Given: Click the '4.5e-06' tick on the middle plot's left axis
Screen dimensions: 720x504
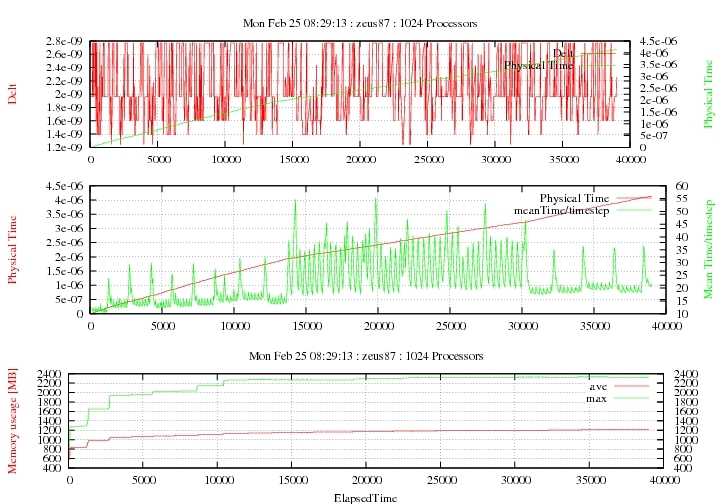Looking at the screenshot, I should [64, 186].
